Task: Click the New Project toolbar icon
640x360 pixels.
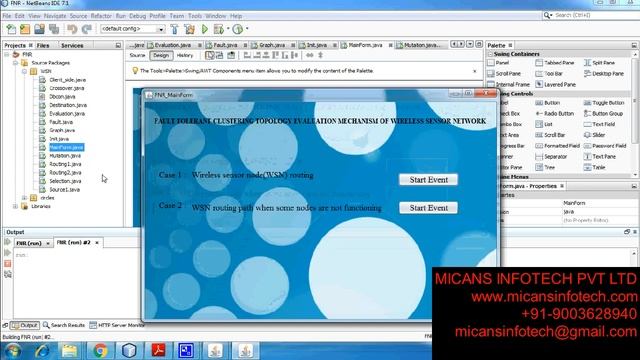Action: [25, 29]
